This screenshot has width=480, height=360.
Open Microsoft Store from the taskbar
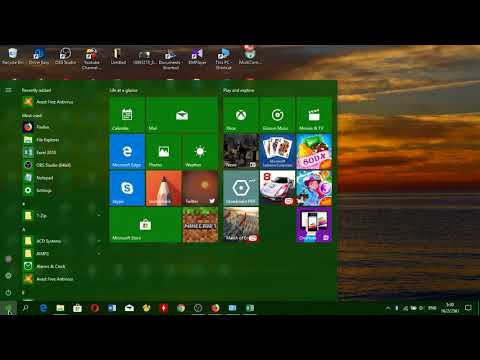(x=78, y=308)
